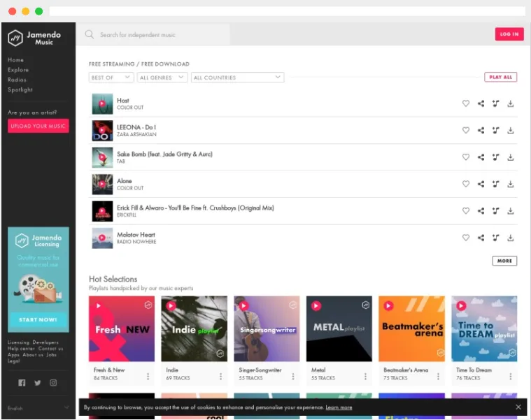
Task: Play the Metal playlist
Action: pyautogui.click(x=316, y=305)
